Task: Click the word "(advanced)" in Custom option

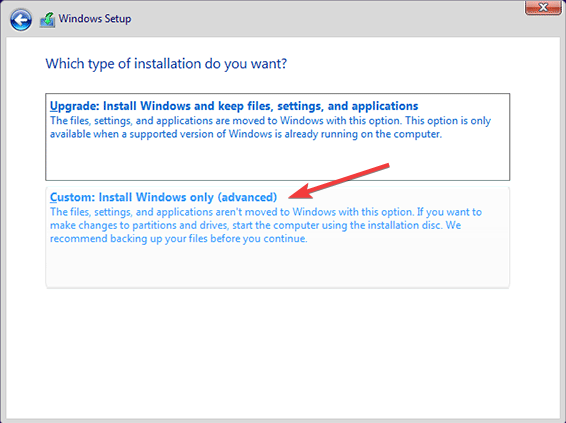Action: click(x=247, y=197)
